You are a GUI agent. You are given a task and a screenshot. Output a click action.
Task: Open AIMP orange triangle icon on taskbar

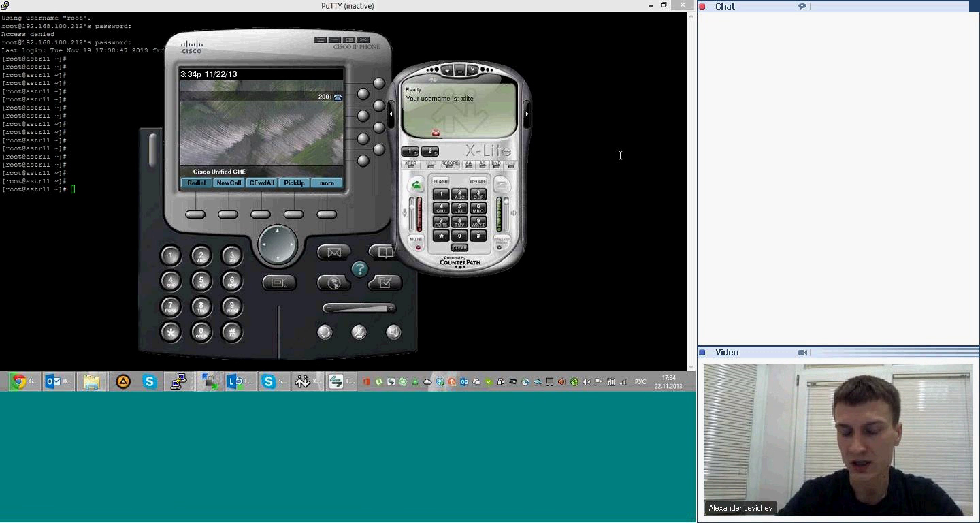point(122,381)
